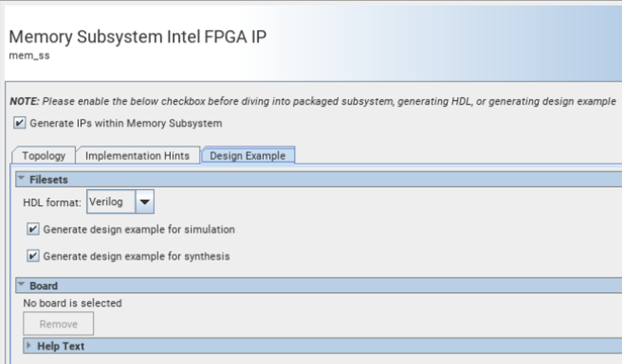Uncheck Generate design example for simulation
Screen dimensions: 622x364
33,229
